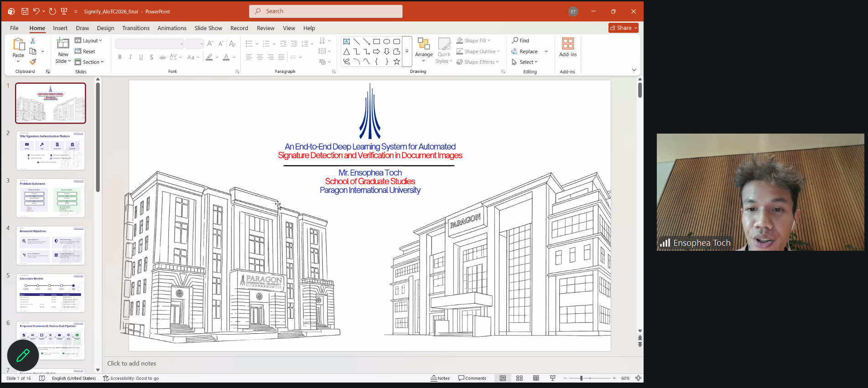Select the Right Arrow block shape
868x388 pixels.
[377, 52]
